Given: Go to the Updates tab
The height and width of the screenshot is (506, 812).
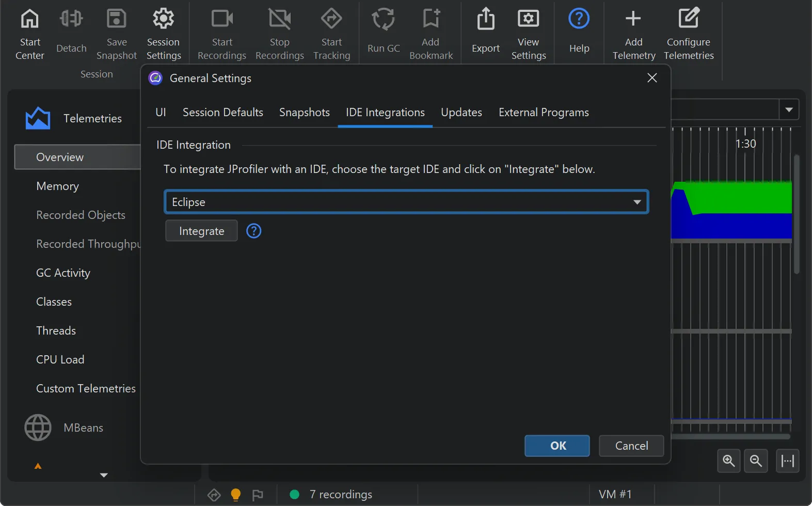Looking at the screenshot, I should coord(461,113).
